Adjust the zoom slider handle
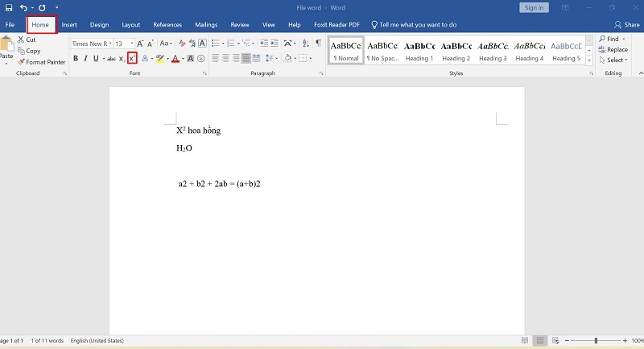644x349 pixels. (x=596, y=340)
